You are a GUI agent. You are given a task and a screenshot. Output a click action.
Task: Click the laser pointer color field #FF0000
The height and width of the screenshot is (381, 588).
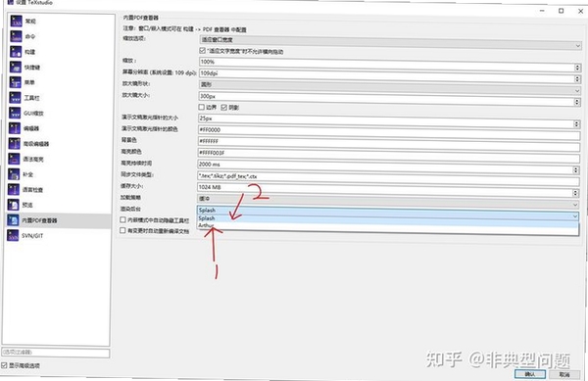[389, 132]
